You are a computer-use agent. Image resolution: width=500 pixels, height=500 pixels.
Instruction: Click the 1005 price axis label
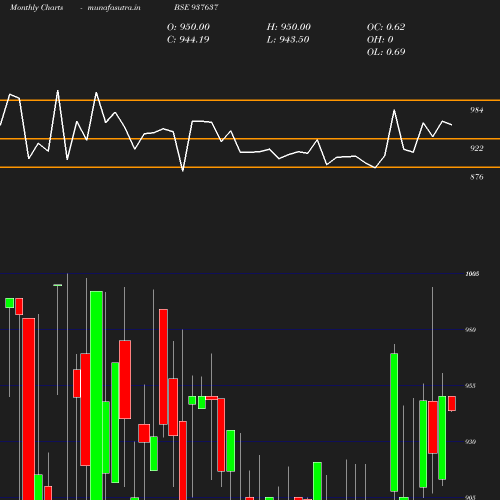pyautogui.click(x=472, y=274)
